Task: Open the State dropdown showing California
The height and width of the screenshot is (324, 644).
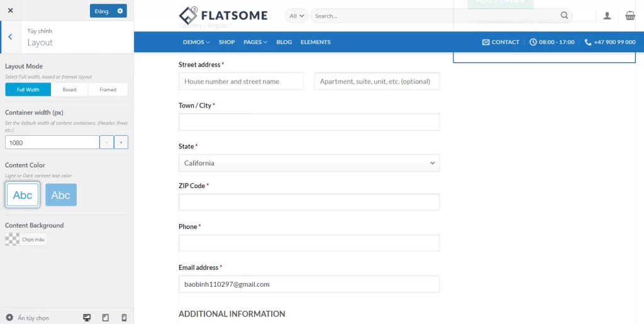Action: (x=309, y=163)
